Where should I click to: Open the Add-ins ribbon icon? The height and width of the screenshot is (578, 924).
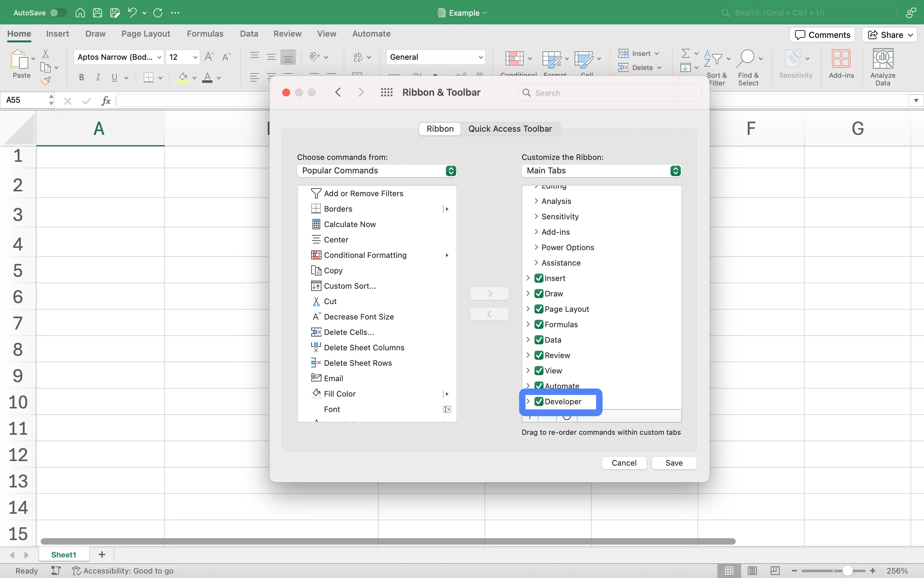[x=841, y=59]
